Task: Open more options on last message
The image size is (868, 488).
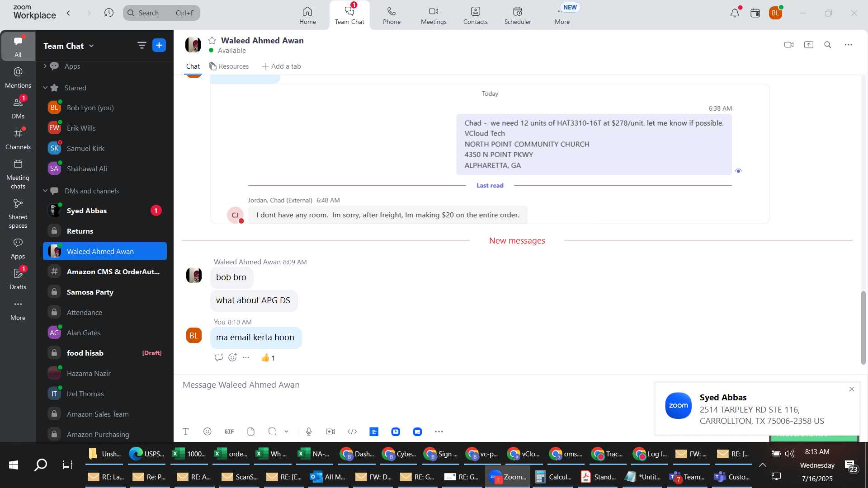Action: pos(246,357)
